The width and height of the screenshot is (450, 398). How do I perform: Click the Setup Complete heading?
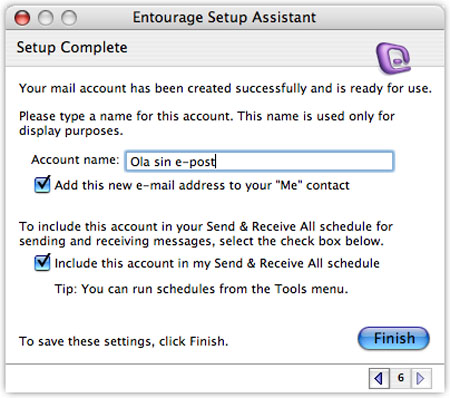click(72, 47)
